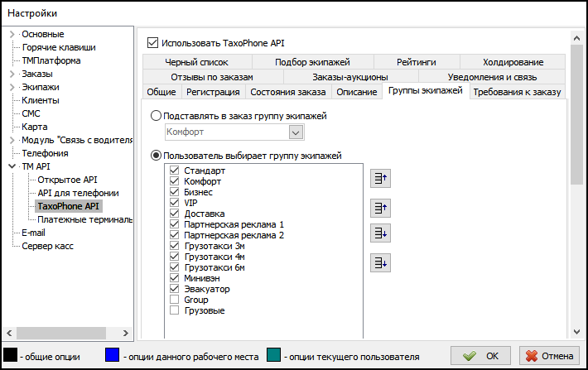
Task: Disable the 'Использовать TaxoPhone API' checkbox
Action: point(152,42)
